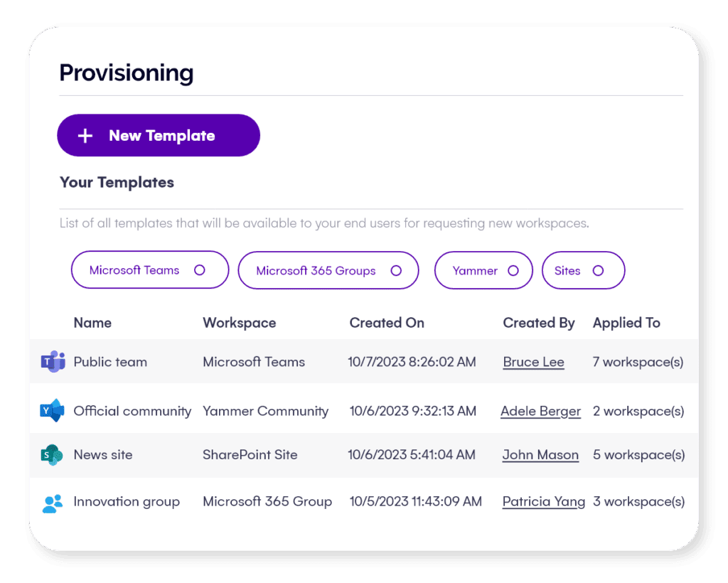The image size is (728, 583).
Task: Sort by the Name column header
Action: coord(92,323)
